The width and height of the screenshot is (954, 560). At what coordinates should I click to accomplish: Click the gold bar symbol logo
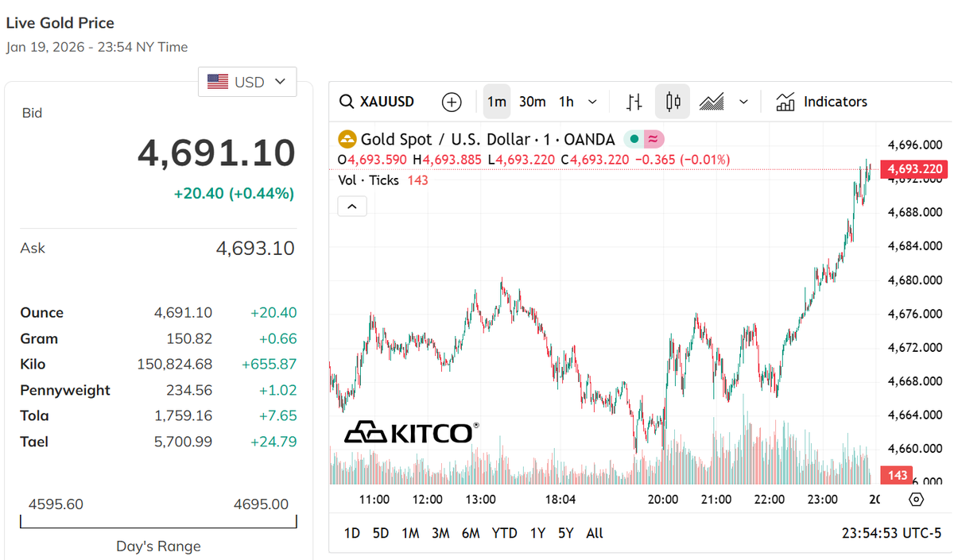click(x=347, y=140)
